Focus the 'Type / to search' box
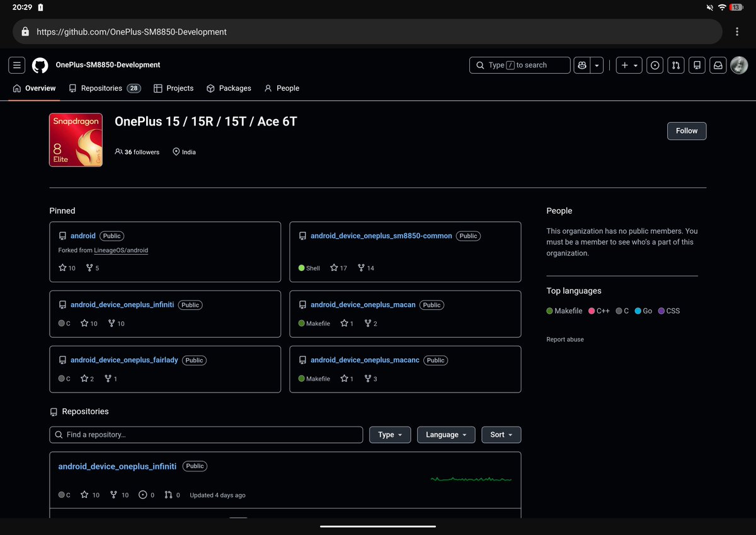This screenshot has height=535, width=756. (520, 65)
